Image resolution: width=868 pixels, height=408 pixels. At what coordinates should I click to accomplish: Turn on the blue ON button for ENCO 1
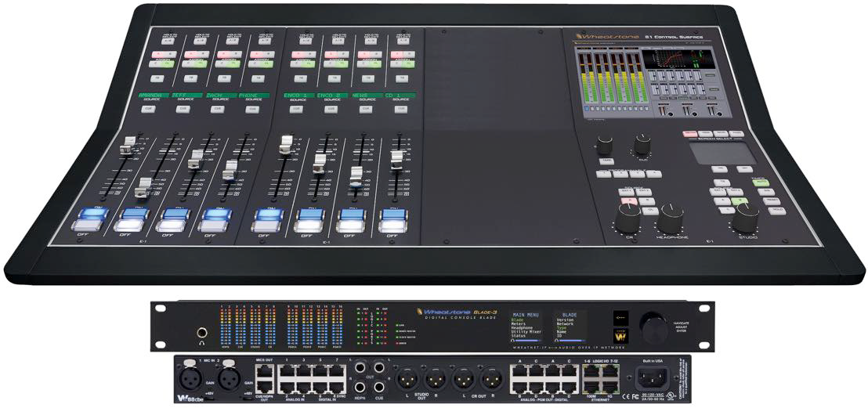click(x=269, y=214)
